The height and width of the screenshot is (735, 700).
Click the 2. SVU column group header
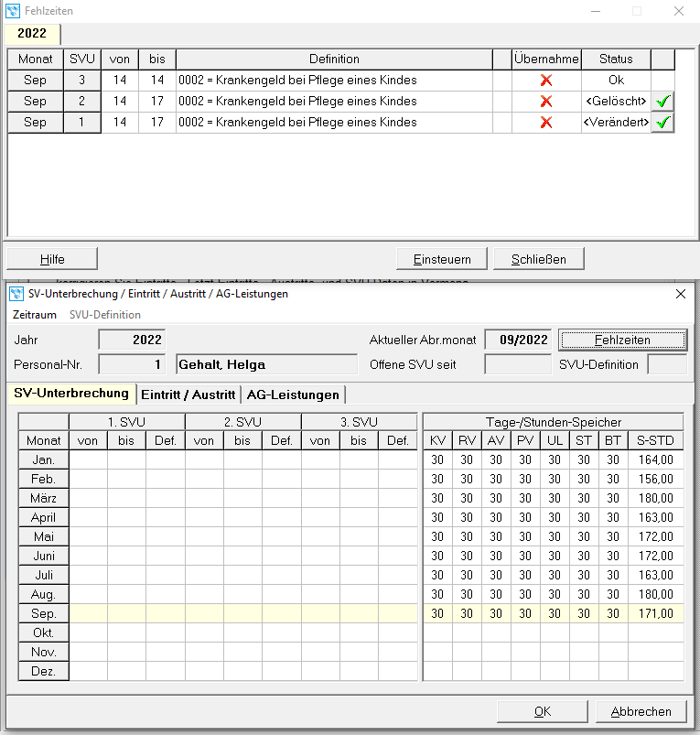click(x=242, y=422)
